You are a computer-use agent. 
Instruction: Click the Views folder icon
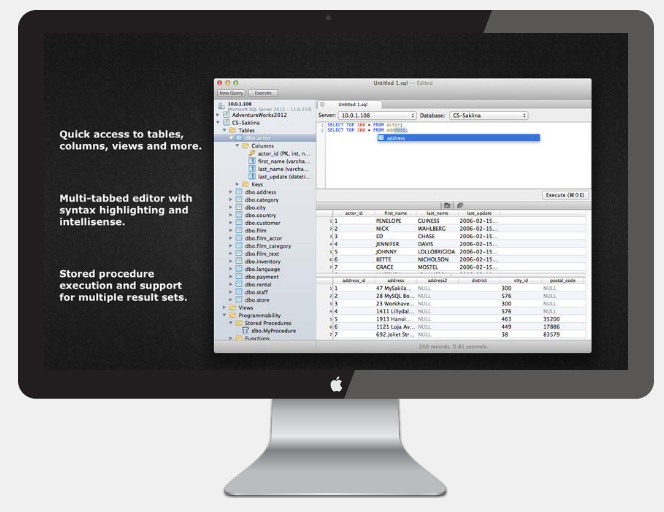point(232,307)
